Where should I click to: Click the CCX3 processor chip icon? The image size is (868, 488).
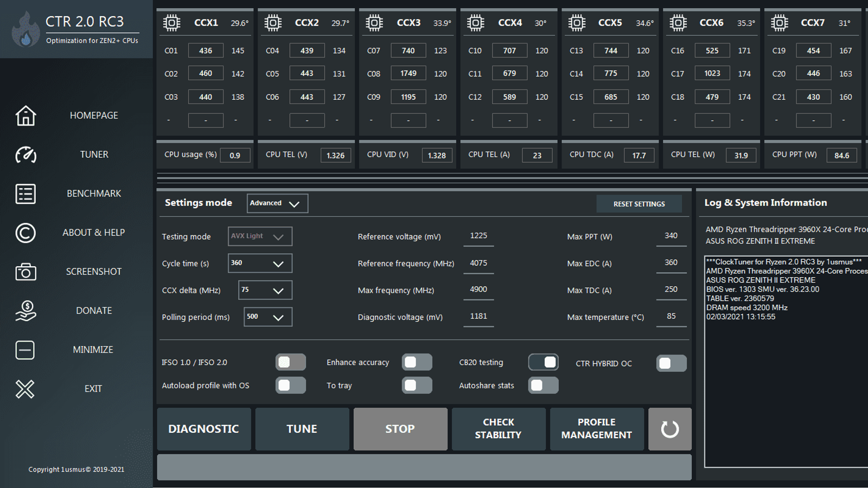[x=374, y=23]
